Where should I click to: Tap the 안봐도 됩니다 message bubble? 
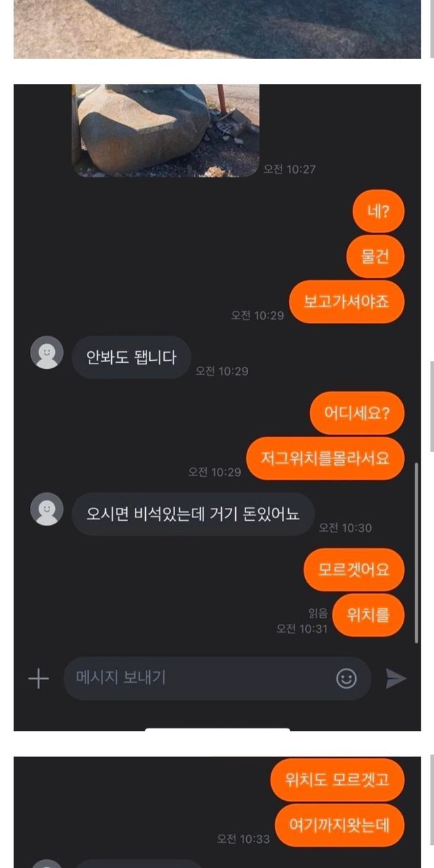(x=132, y=357)
